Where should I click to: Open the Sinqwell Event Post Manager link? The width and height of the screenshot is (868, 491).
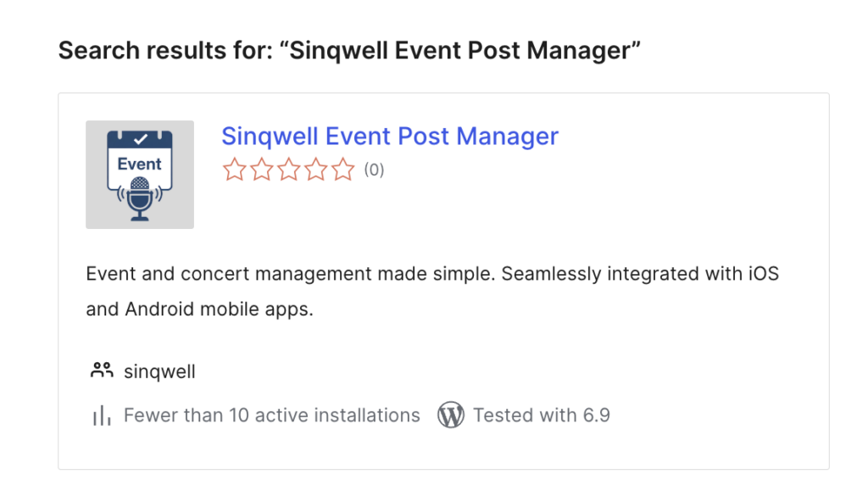[390, 137]
